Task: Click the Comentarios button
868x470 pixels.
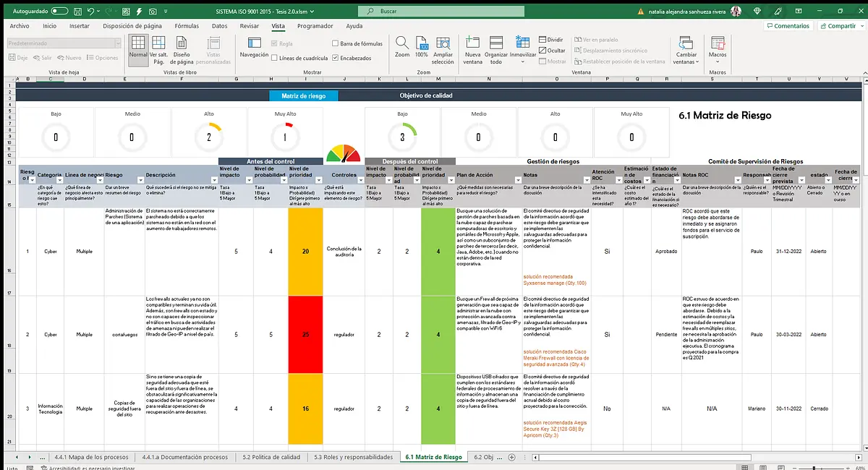Action: coord(788,26)
